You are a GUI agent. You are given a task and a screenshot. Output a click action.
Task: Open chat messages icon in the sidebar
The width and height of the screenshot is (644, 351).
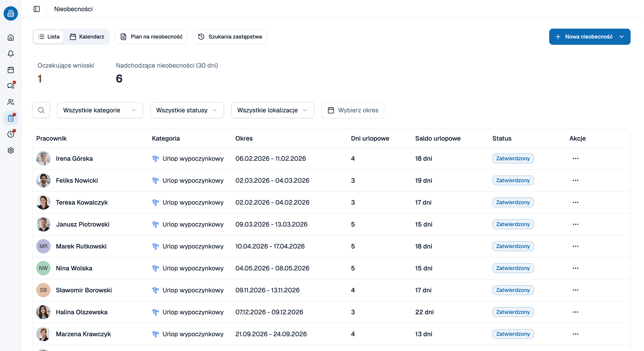coord(11,86)
